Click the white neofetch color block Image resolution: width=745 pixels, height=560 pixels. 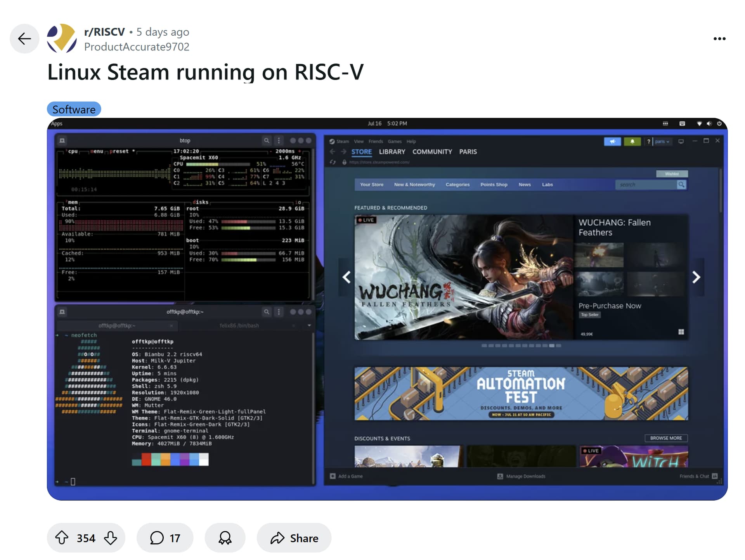(x=204, y=459)
